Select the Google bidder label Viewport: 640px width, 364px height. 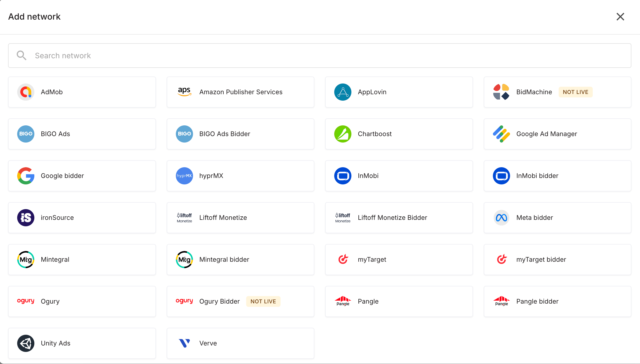(x=62, y=176)
